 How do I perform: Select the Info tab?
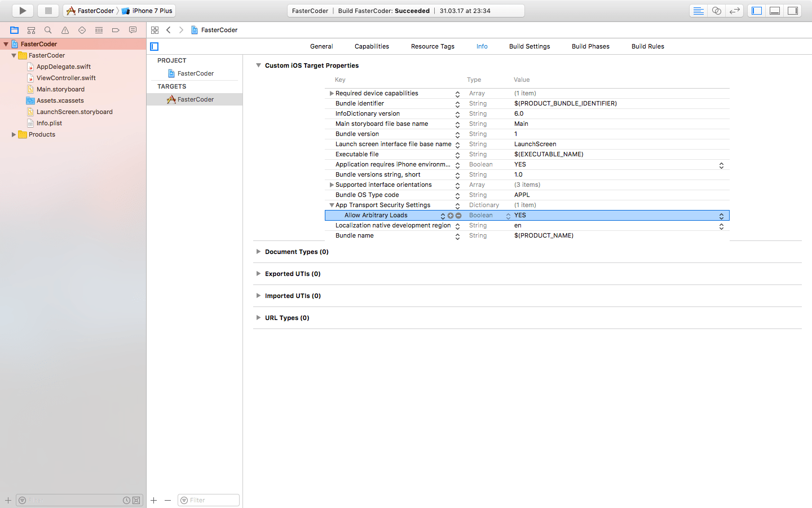tap(482, 46)
